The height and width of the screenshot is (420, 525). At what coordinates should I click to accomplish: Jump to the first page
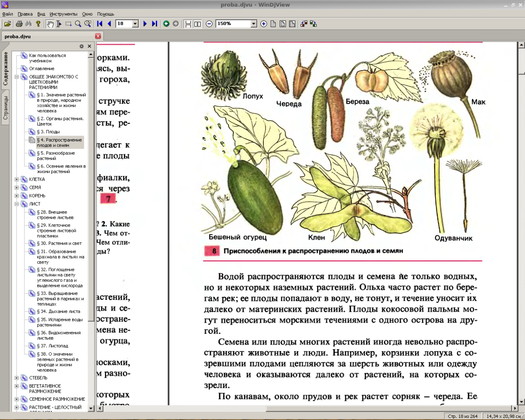coord(100,24)
